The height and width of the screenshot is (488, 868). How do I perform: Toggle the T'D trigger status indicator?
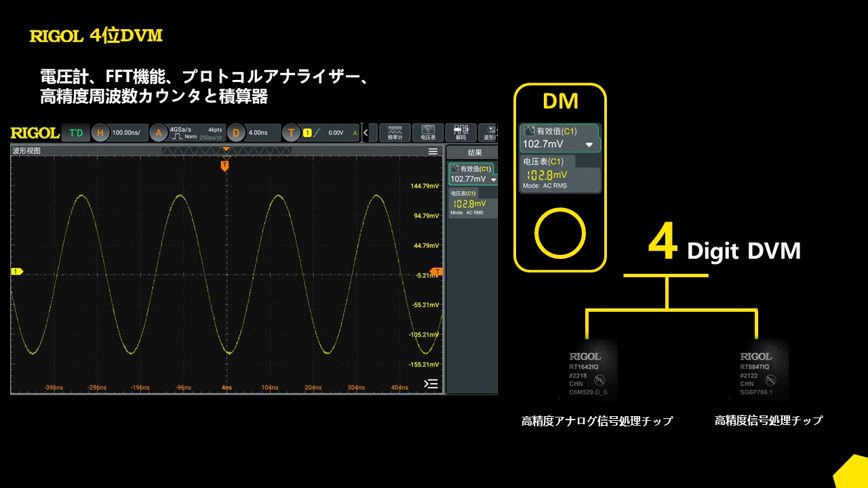(x=75, y=133)
